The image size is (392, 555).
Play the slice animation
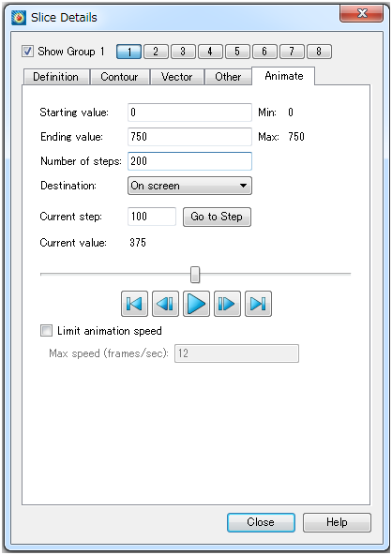[x=196, y=304]
